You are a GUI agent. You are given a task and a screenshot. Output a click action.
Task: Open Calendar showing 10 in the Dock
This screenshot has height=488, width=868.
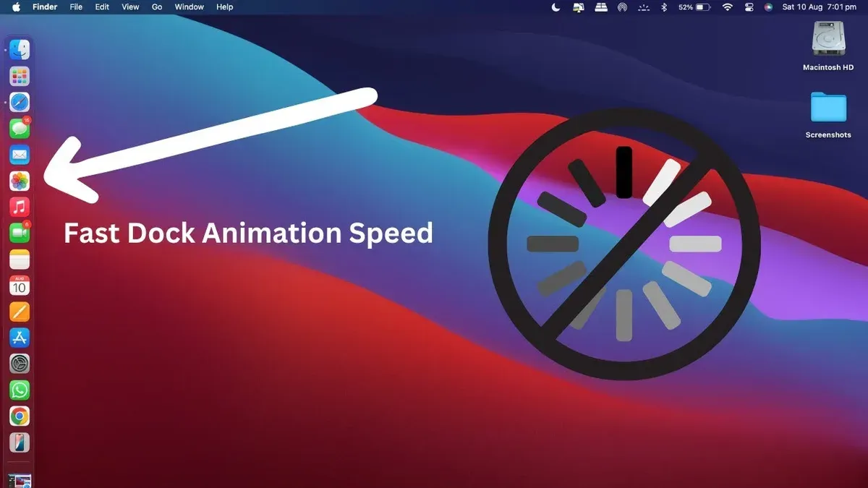click(20, 286)
